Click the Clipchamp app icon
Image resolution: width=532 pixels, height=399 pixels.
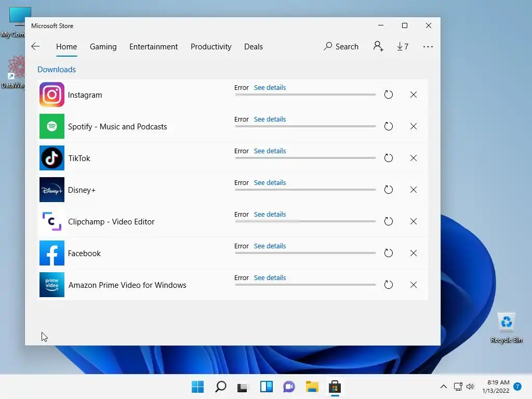[52, 221]
